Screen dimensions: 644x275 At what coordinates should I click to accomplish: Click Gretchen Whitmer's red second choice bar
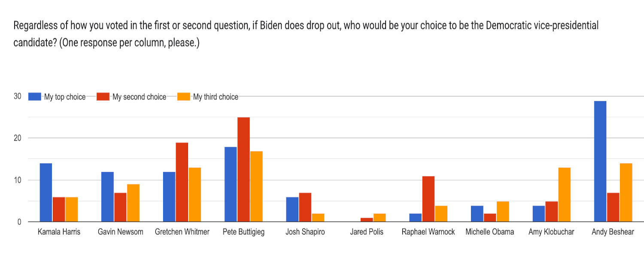pos(182,182)
